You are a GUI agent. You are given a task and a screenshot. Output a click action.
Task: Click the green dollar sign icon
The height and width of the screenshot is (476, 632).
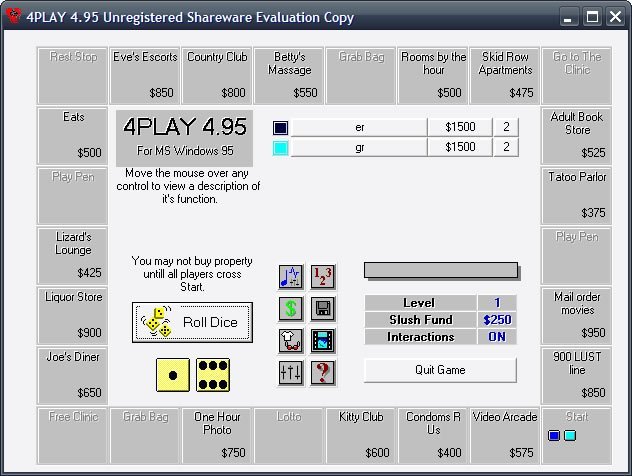[x=291, y=309]
